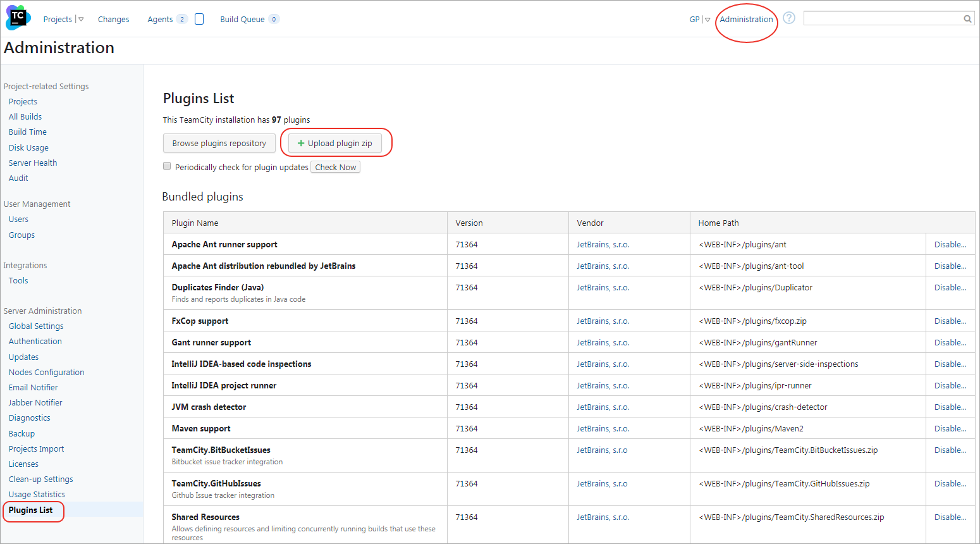
Task: Open Clean-up Settings in the sidebar
Action: (40, 479)
